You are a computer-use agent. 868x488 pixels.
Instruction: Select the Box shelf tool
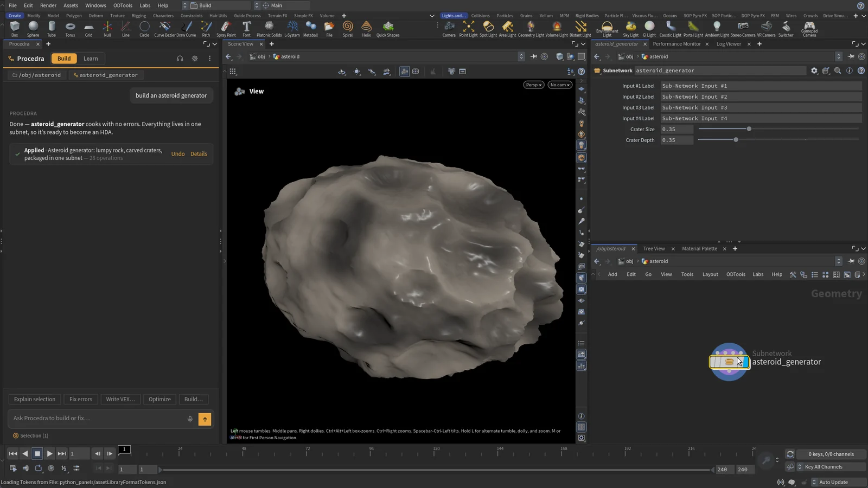coord(15,29)
